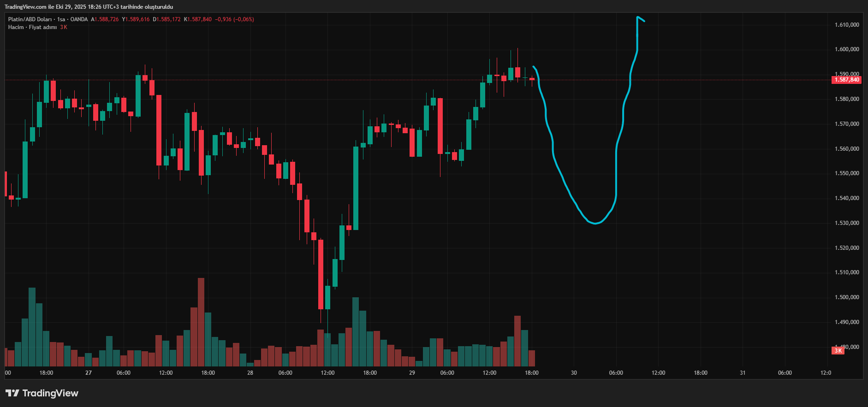Screen dimensions: 868x407
Task: Click the low value D1.585,172 in the legend
Action: [166, 19]
